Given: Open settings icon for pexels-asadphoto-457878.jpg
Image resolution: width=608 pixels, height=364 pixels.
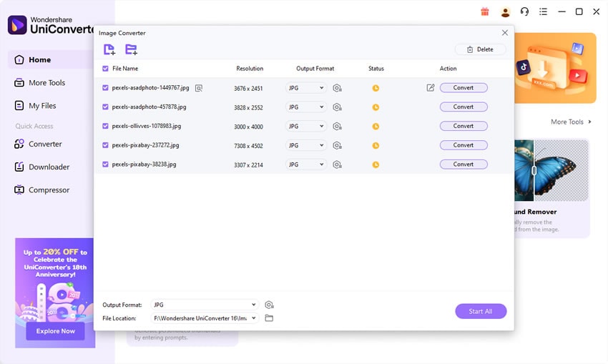Looking at the screenshot, I should [x=337, y=107].
